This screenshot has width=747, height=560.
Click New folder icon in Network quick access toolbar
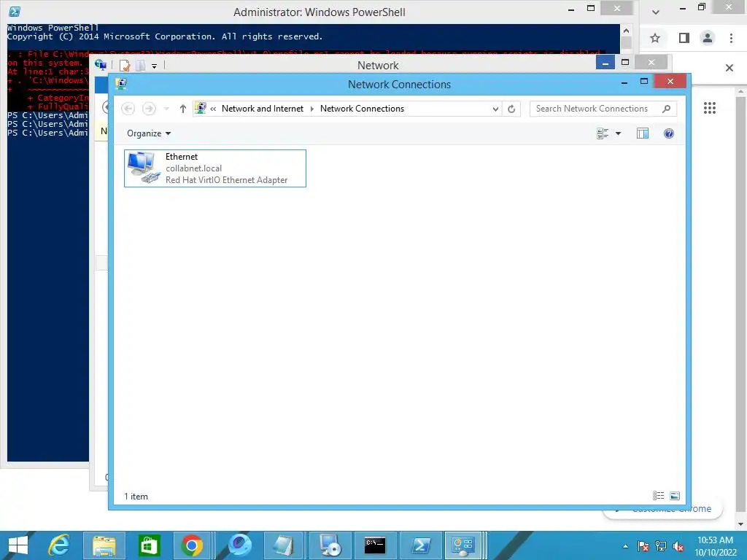(x=141, y=66)
